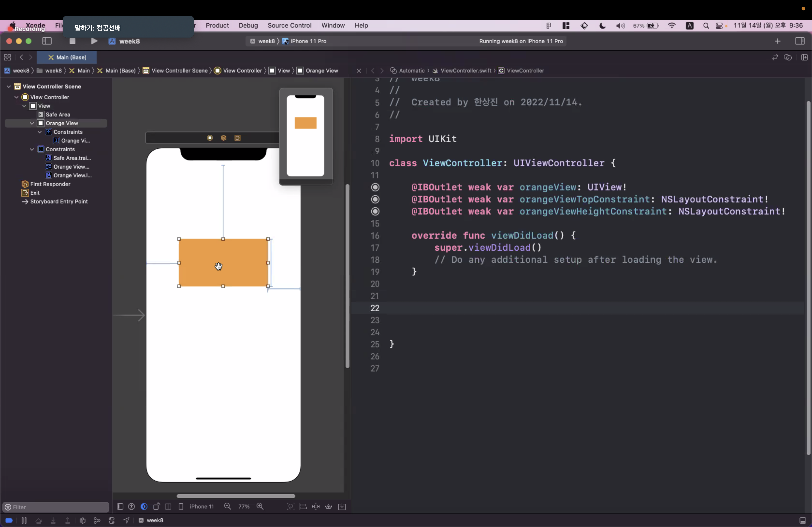Toggle breakpoints activation in debug bar

[9, 520]
